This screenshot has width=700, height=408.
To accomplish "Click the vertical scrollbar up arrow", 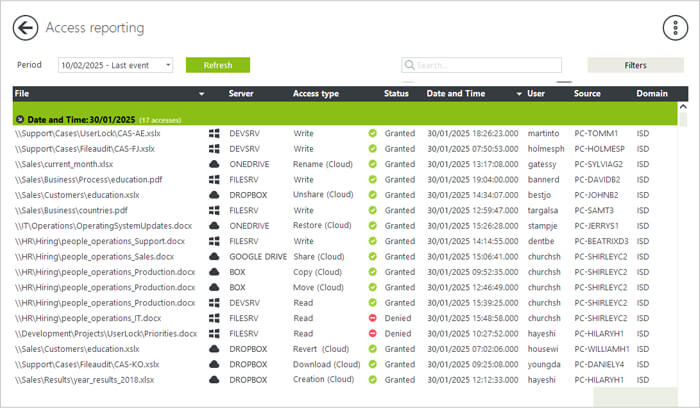I will pyautogui.click(x=684, y=105).
